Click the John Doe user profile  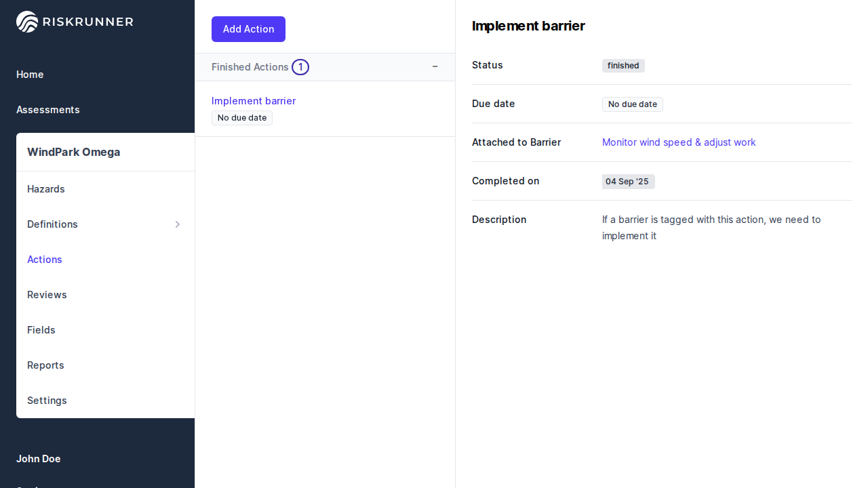(39, 459)
